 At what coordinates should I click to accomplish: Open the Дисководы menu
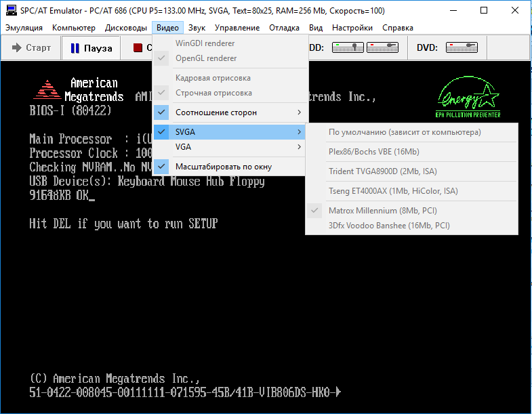coord(126,28)
